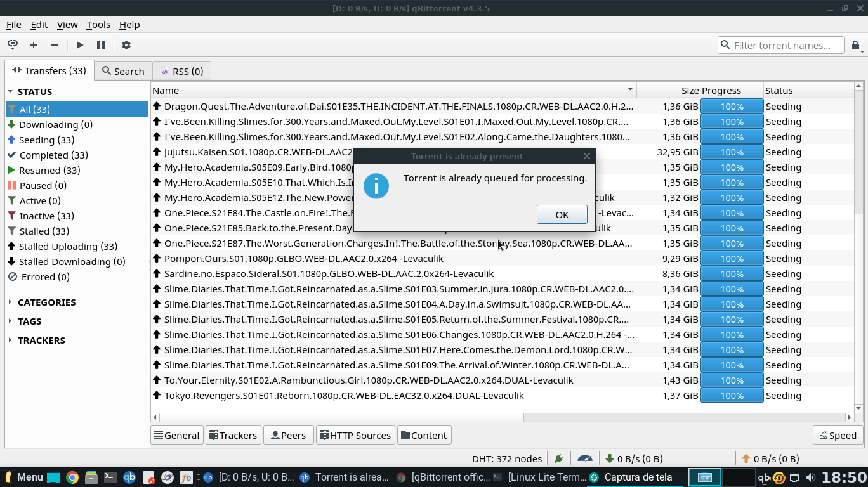The height and width of the screenshot is (487, 868).
Task: Select the Stalled (33) filter
Action: coord(77,231)
